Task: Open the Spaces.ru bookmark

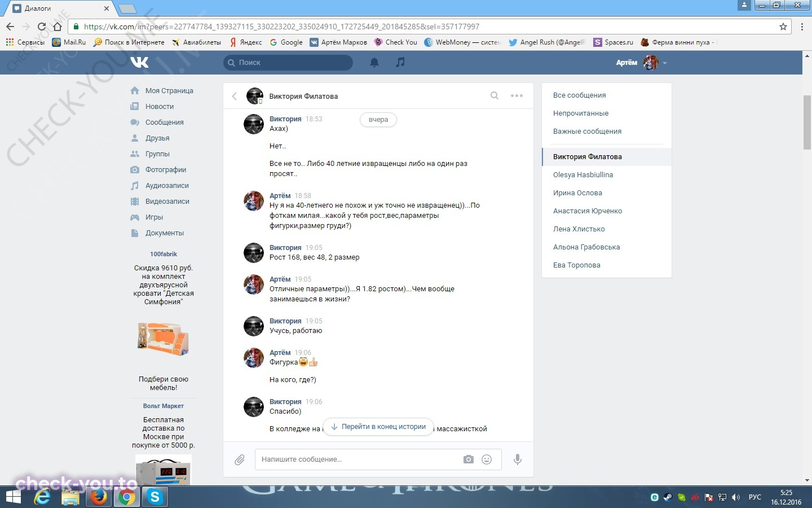Action: tap(614, 42)
